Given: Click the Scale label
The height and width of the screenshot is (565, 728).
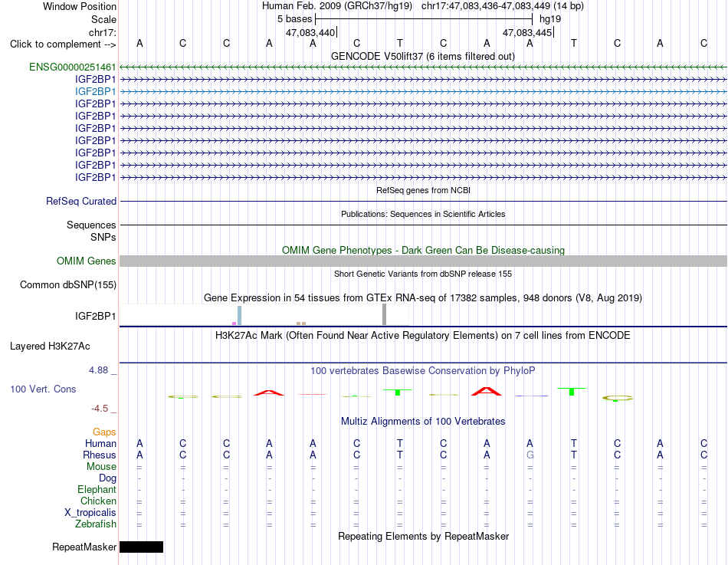Looking at the screenshot, I should tap(103, 19).
